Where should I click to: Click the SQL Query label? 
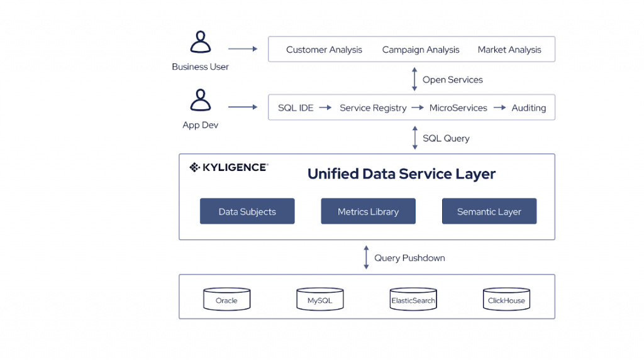pos(446,138)
